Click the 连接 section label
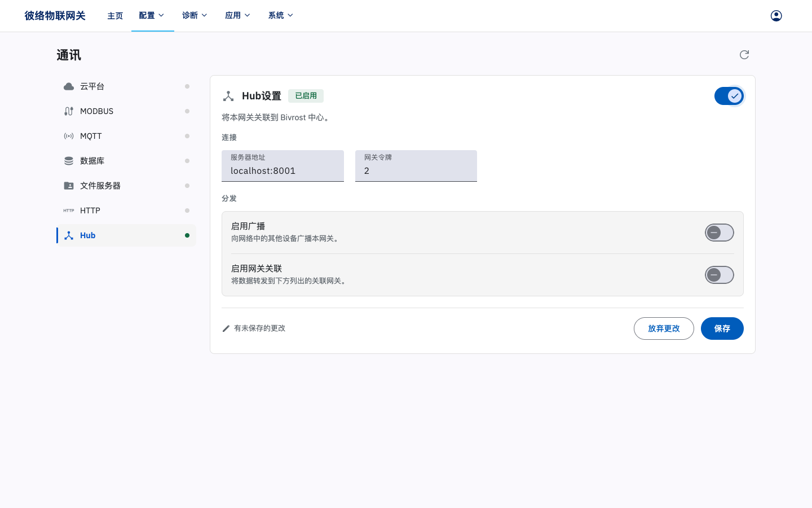The height and width of the screenshot is (508, 812). 229,138
